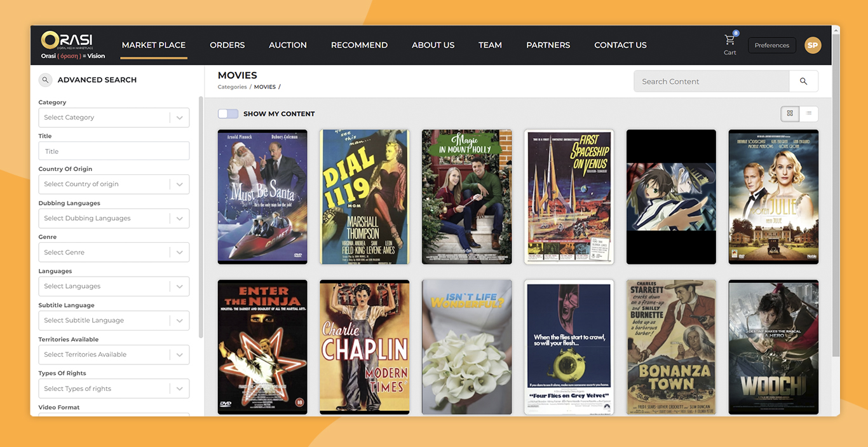
Task: Open the Four Flies on Grey Velvet poster
Action: click(x=569, y=347)
